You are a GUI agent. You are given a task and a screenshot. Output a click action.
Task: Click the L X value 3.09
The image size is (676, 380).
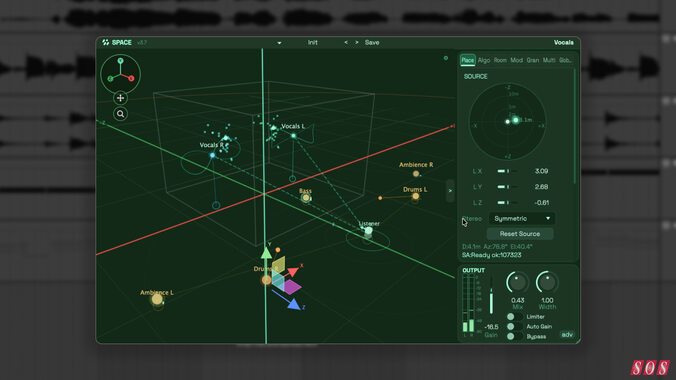541,171
